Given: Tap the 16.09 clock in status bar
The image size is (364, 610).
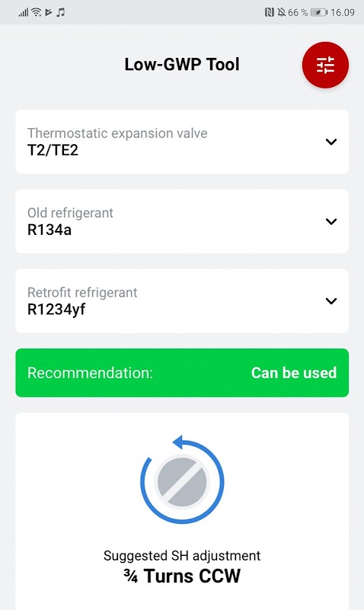Looking at the screenshot, I should tap(342, 12).
